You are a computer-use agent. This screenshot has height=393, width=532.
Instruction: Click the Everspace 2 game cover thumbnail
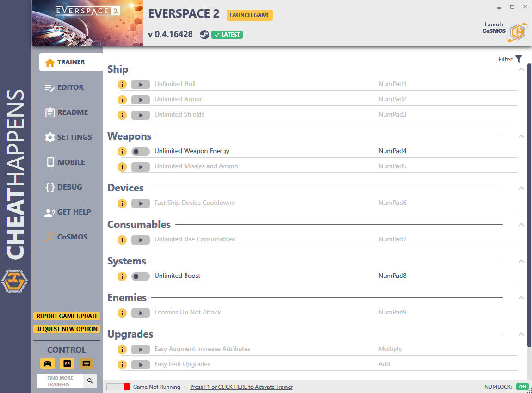(88, 23)
